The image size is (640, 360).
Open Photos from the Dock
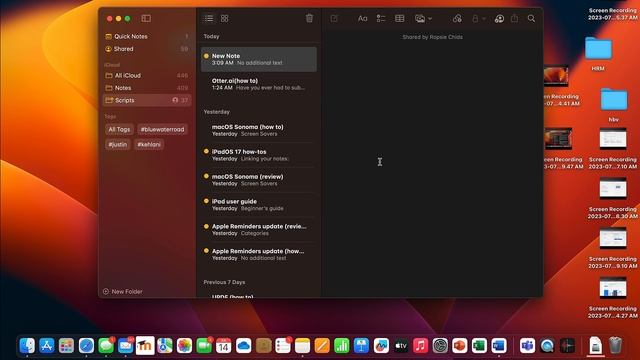click(184, 346)
